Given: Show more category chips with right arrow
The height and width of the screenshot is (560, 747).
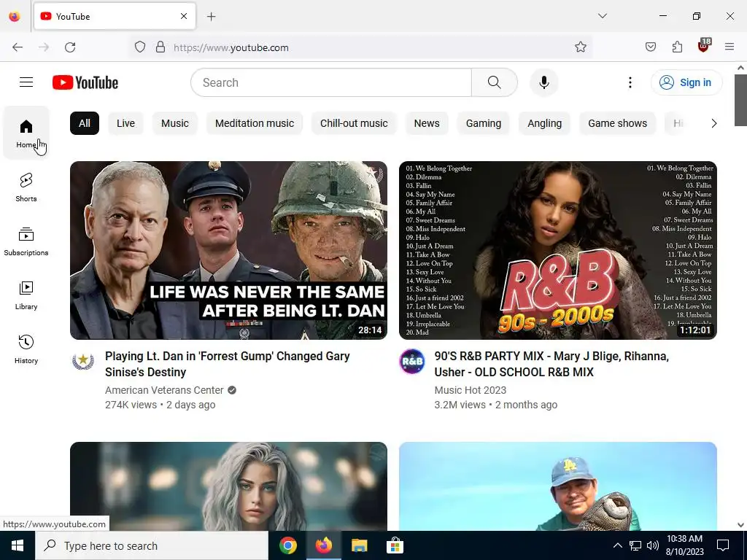Looking at the screenshot, I should 713,123.
